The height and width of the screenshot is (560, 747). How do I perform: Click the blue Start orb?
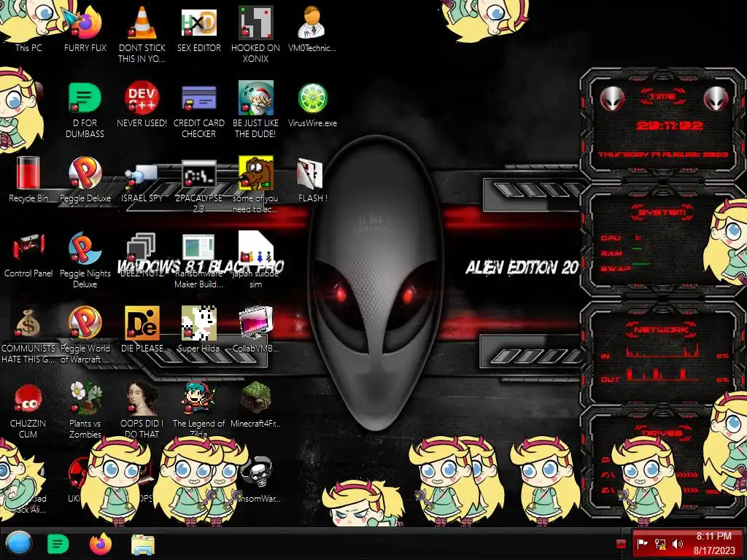click(x=18, y=543)
